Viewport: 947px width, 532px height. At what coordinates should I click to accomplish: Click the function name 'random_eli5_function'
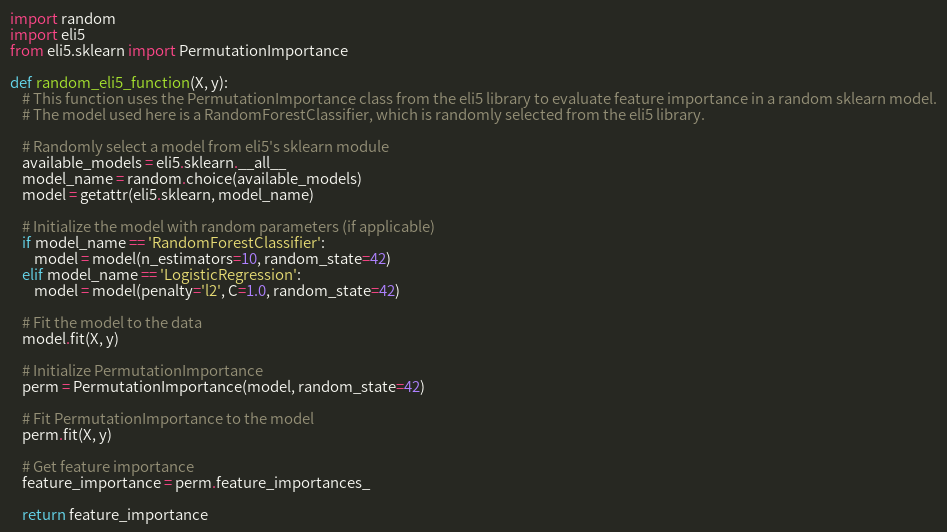click(x=113, y=83)
